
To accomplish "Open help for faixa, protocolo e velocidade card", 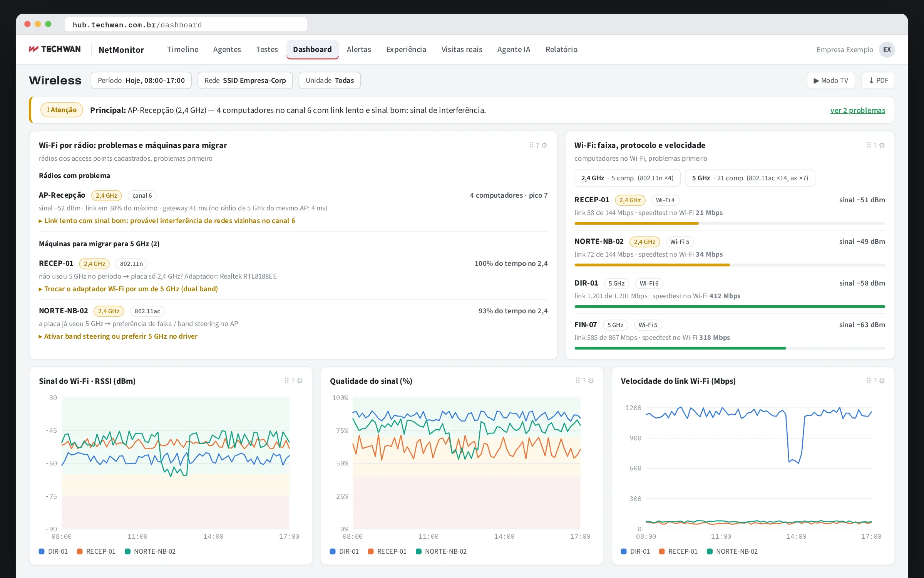I will tap(875, 145).
